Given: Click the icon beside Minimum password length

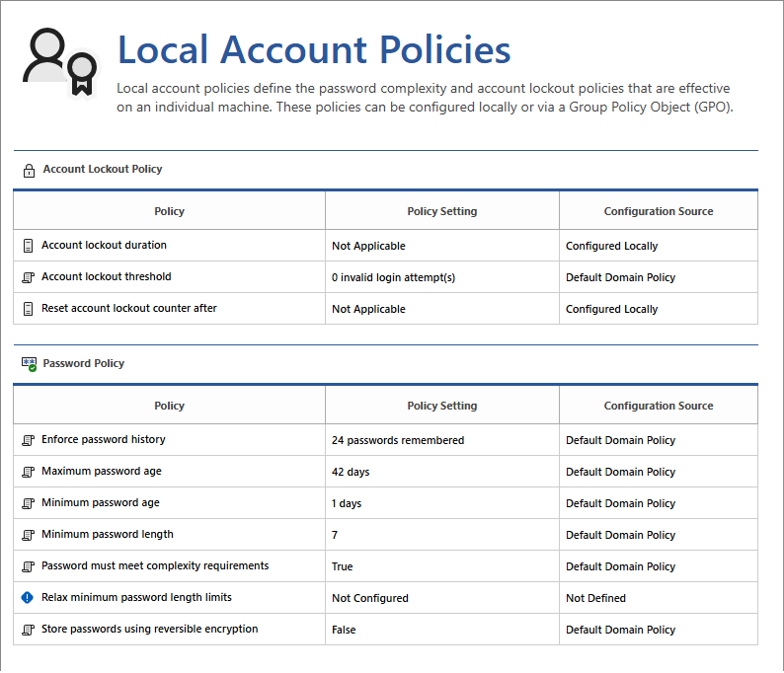Looking at the screenshot, I should coord(28,535).
